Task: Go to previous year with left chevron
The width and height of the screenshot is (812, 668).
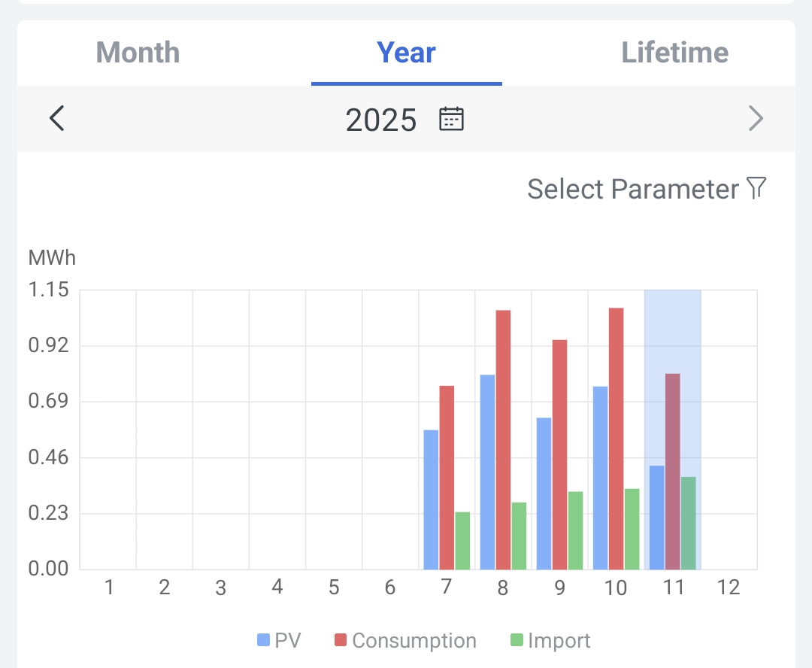Action: click(x=57, y=118)
